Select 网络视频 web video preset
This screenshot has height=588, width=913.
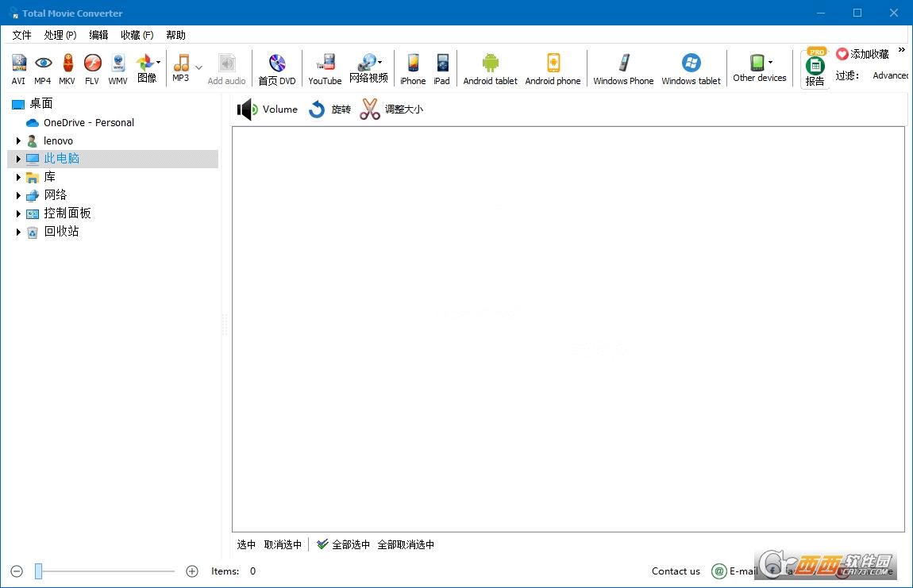pos(368,69)
